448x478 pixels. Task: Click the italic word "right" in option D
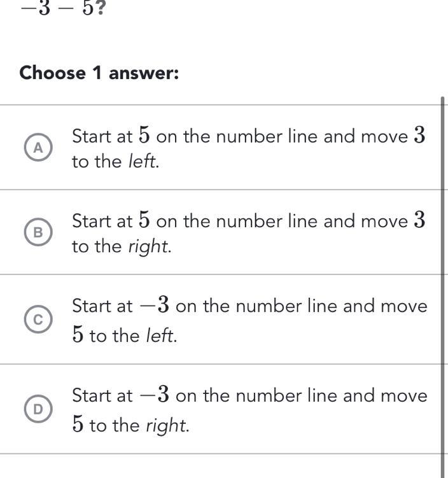click(167, 426)
